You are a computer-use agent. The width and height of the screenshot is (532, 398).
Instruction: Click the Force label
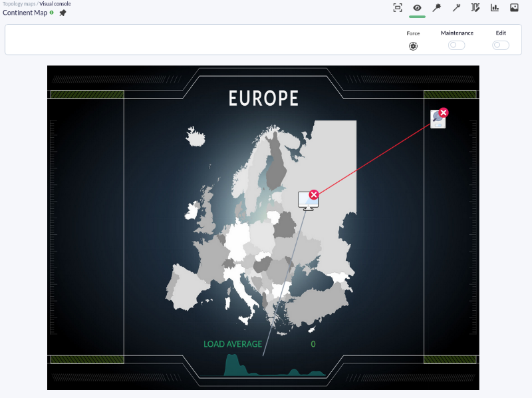click(x=413, y=33)
